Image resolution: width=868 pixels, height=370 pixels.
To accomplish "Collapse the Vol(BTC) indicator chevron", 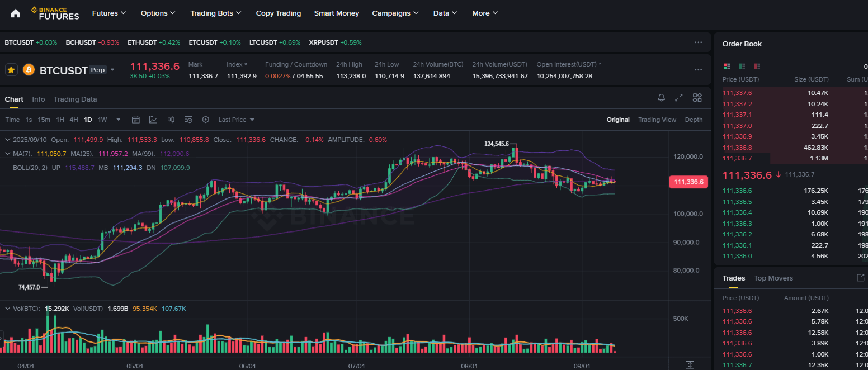I will [7, 309].
